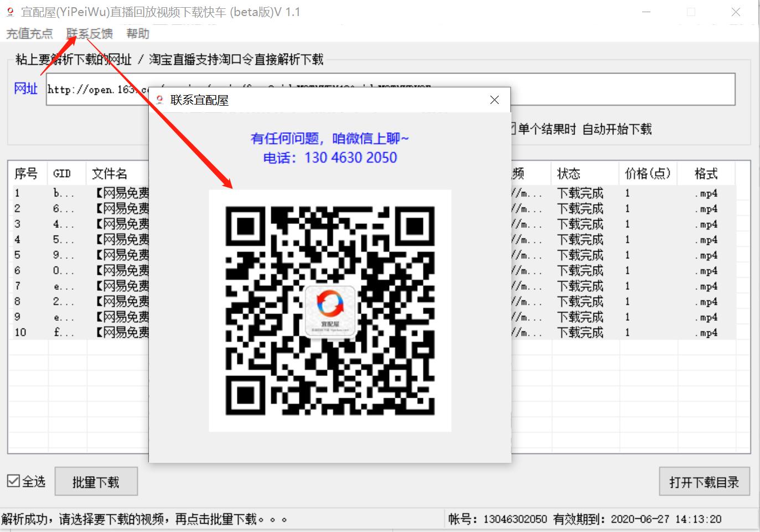Click 【网易免费 file name in row 2

coord(122,208)
